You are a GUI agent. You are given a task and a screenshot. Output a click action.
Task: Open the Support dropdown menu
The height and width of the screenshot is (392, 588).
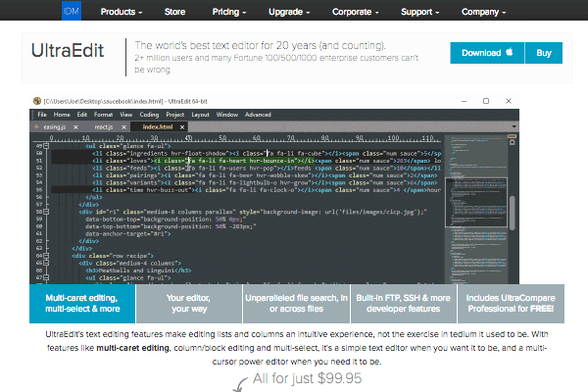pyautogui.click(x=420, y=12)
